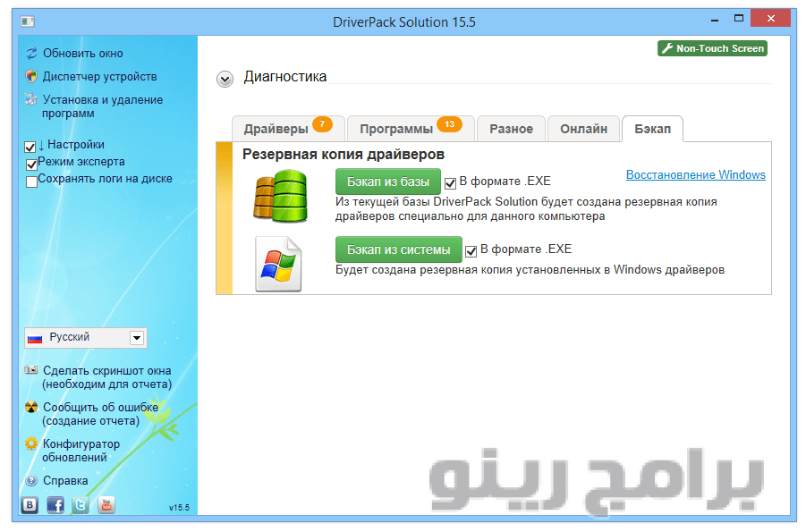Switch to the Программы tab
Image resolution: width=806 pixels, height=532 pixels.
click(411, 129)
